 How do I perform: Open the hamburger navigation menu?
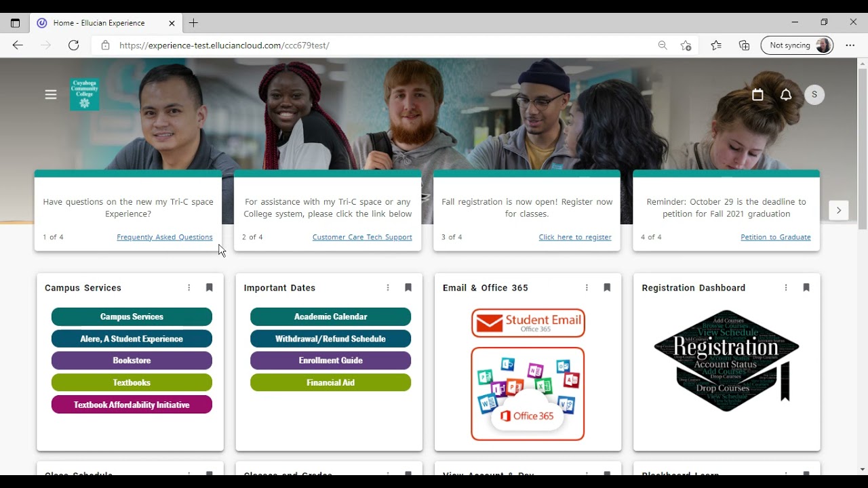51,95
